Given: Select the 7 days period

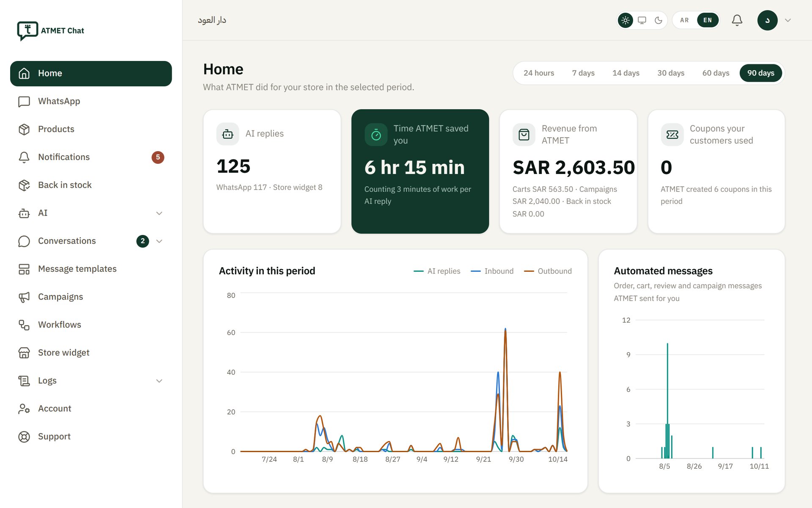Looking at the screenshot, I should point(583,73).
